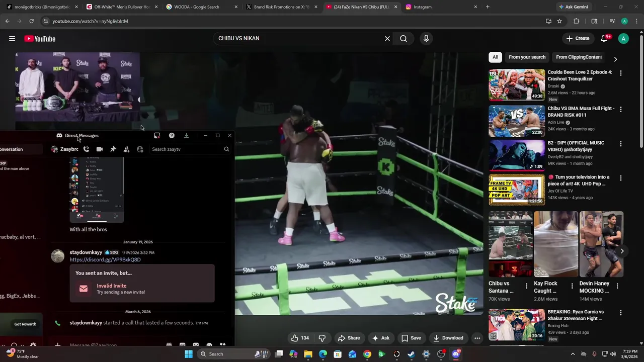Image resolution: width=644 pixels, height=362 pixels.
Task: Open Devin Haney MOCKING short thumbnail
Action: (601, 244)
